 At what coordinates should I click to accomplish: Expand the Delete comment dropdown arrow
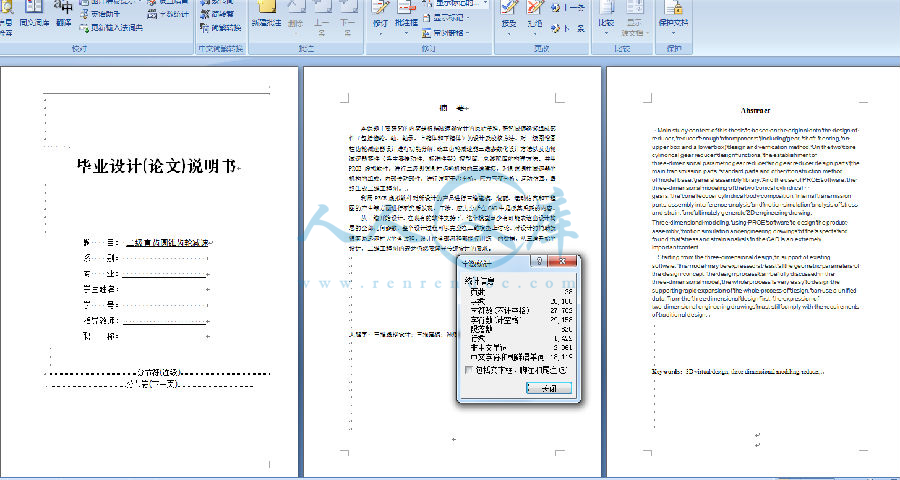point(296,34)
